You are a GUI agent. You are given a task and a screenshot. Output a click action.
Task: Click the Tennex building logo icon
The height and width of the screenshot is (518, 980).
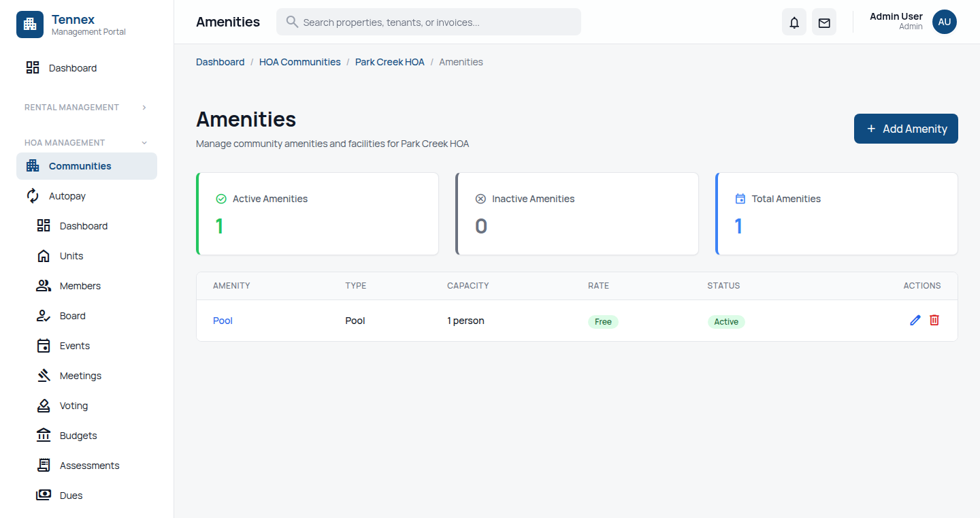point(30,25)
